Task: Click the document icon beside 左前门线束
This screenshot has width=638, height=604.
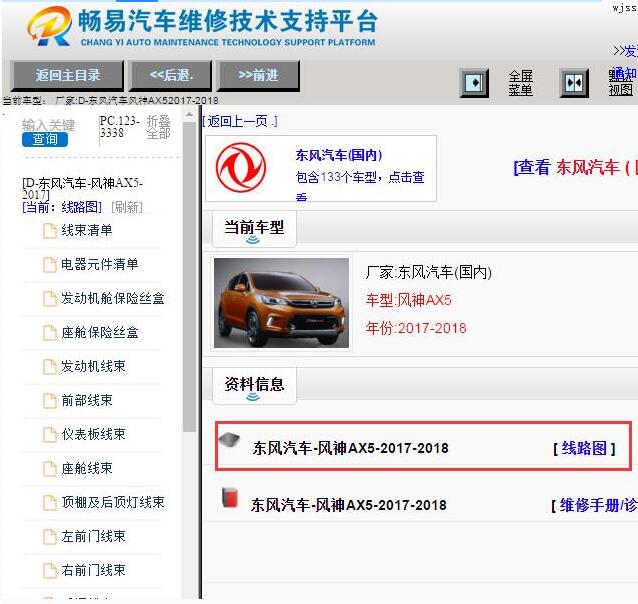Action: point(50,537)
